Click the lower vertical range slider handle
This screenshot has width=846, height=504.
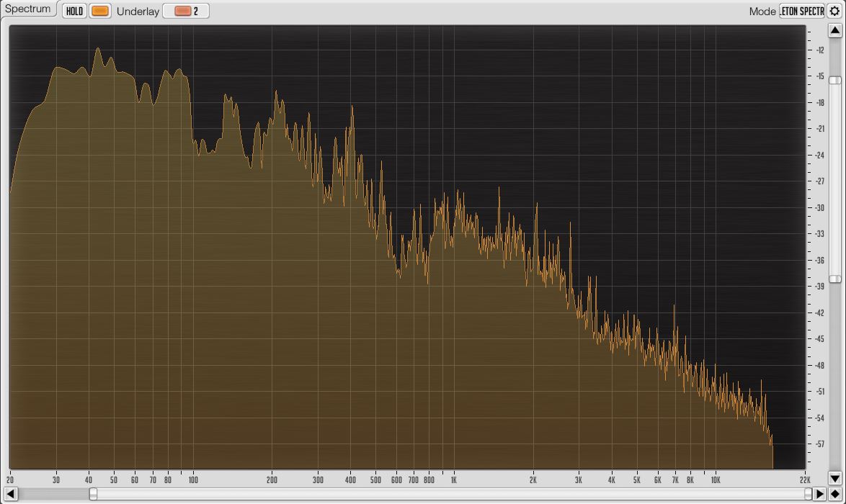(x=834, y=279)
